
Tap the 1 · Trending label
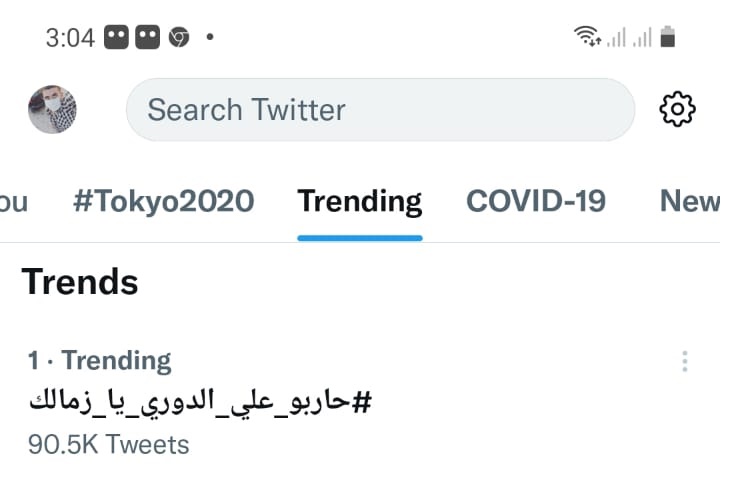pos(99,361)
